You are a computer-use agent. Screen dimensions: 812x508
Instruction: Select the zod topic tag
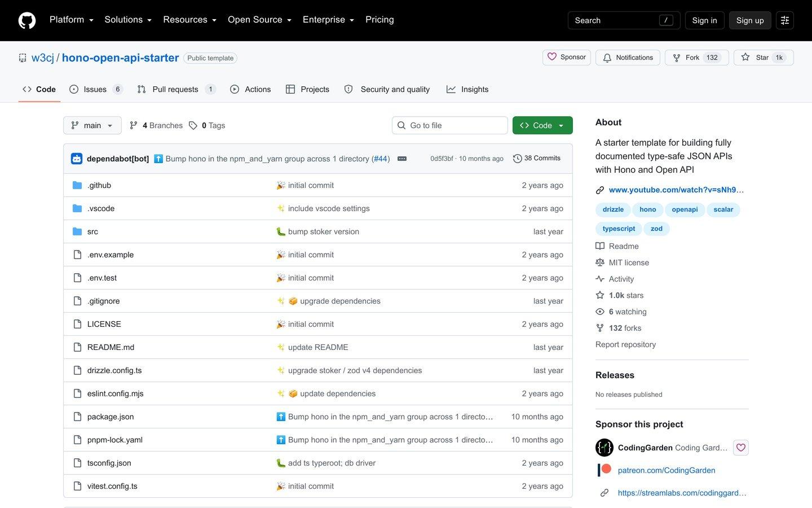(x=656, y=229)
